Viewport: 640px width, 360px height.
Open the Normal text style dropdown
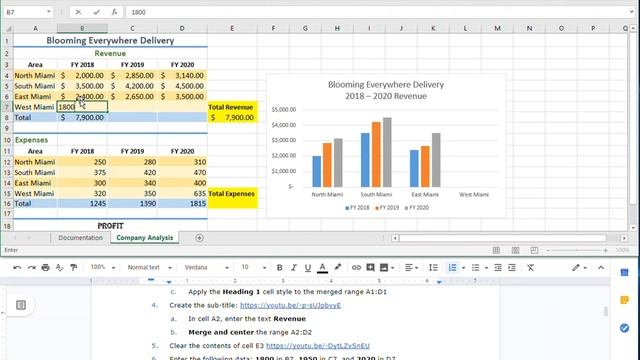pos(149,268)
